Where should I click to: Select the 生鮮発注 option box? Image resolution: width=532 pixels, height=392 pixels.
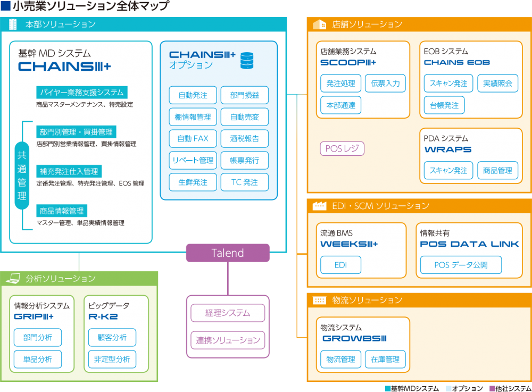193,182
